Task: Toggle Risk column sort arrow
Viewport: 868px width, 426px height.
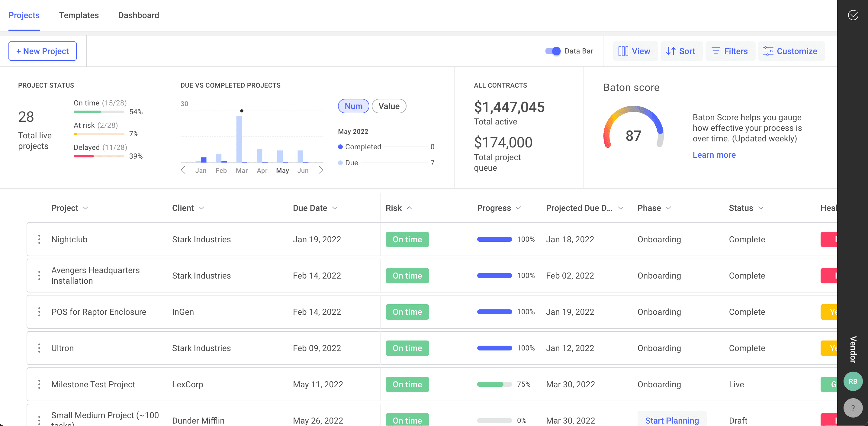Action: point(409,208)
